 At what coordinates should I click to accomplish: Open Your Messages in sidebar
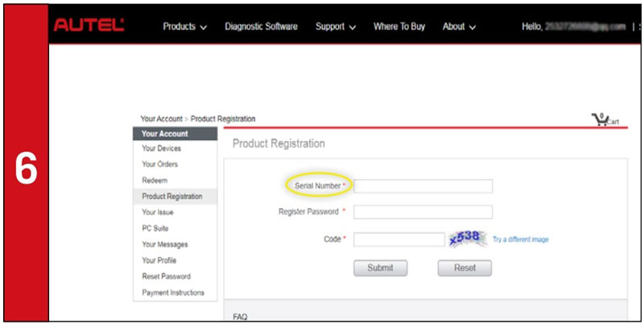click(165, 245)
